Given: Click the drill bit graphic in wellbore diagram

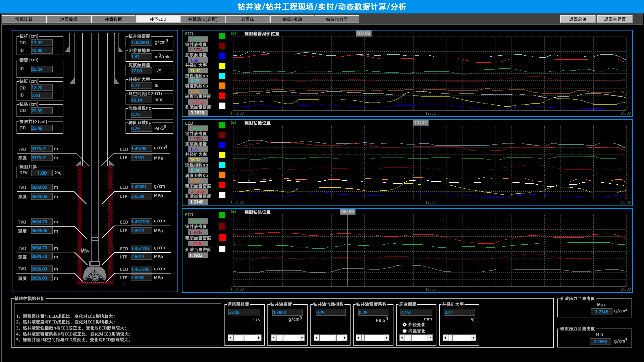Looking at the screenshot, I should (x=95, y=274).
